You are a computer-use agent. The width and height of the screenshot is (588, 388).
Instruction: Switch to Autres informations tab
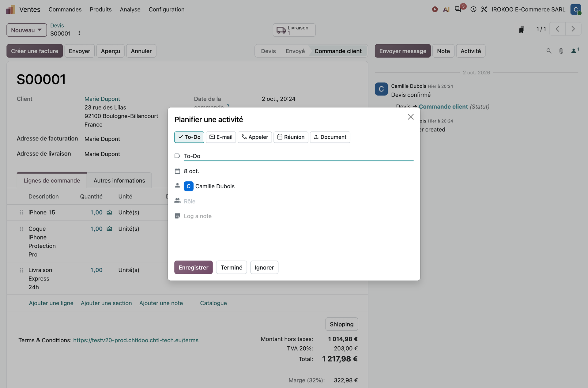point(119,180)
